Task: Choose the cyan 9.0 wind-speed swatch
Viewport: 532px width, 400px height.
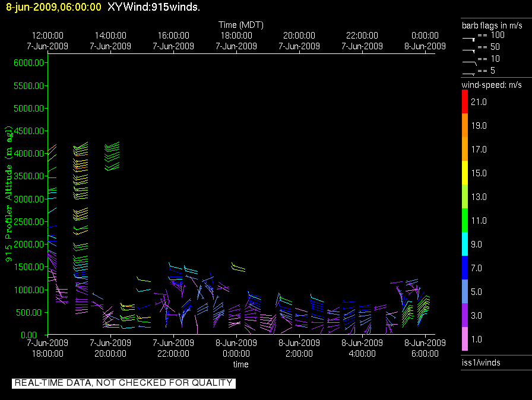Action: [465, 245]
